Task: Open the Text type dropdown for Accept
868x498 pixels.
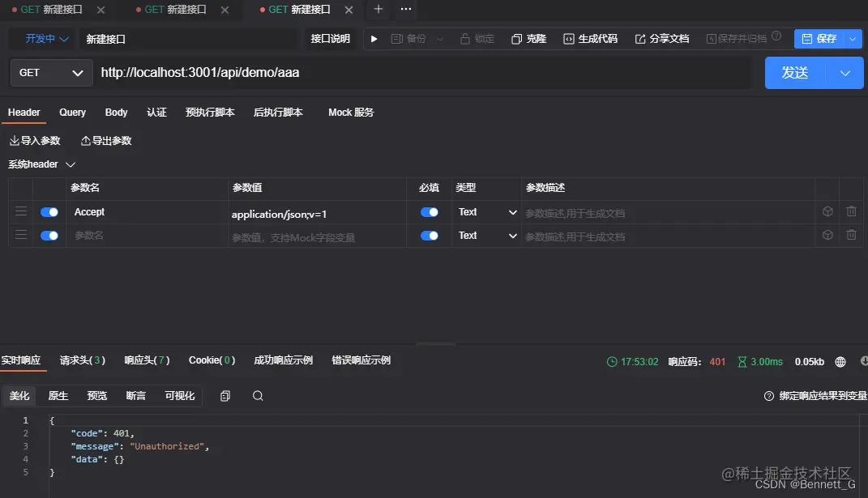Action: (x=486, y=211)
